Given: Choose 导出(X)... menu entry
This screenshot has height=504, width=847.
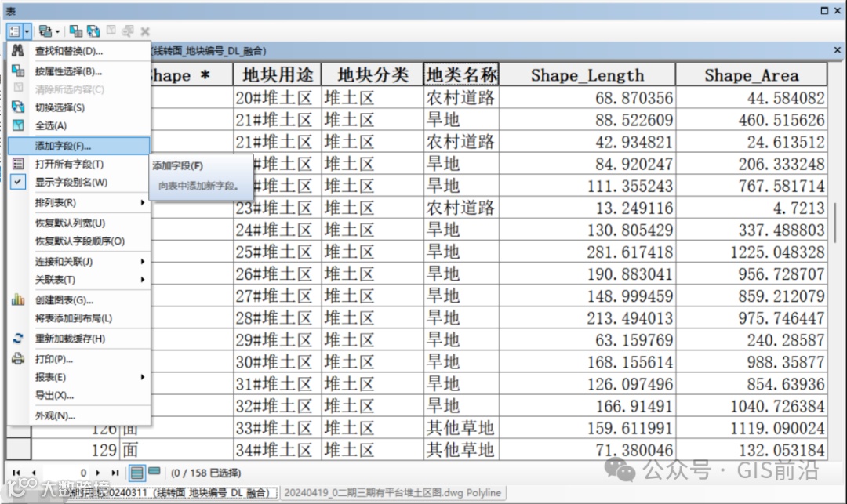Looking at the screenshot, I should [79, 395].
